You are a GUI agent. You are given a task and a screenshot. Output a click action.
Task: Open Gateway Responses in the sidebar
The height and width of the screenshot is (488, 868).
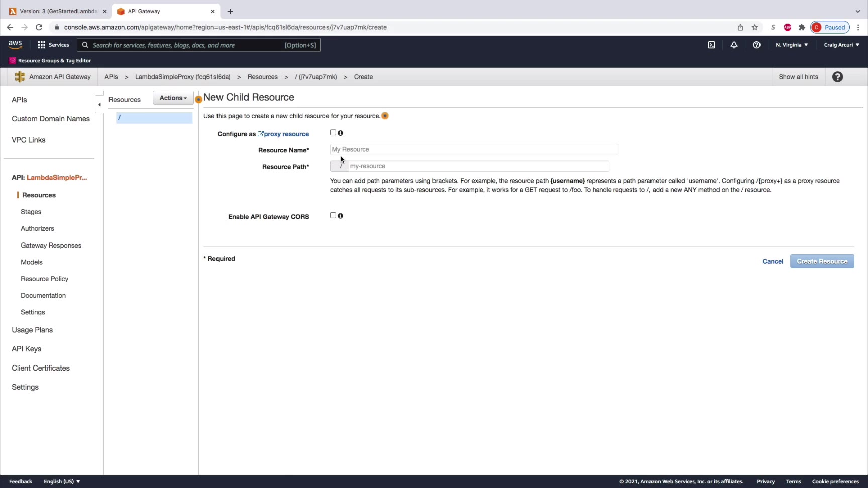point(51,245)
